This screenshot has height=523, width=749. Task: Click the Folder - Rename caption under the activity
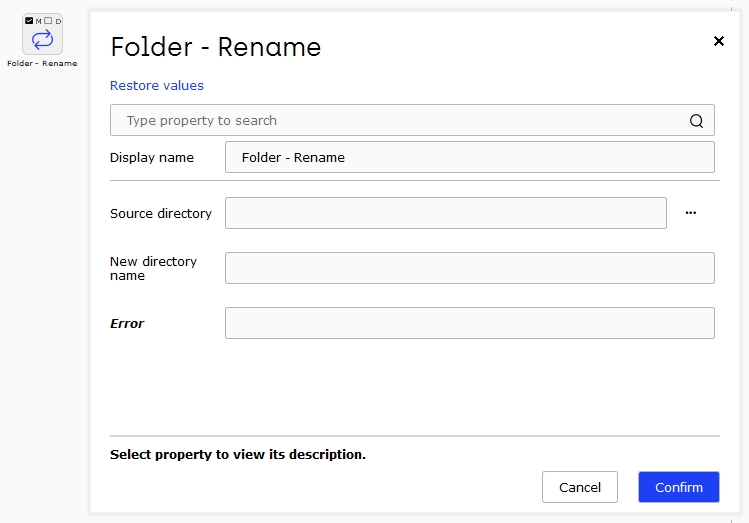pyautogui.click(x=42, y=64)
